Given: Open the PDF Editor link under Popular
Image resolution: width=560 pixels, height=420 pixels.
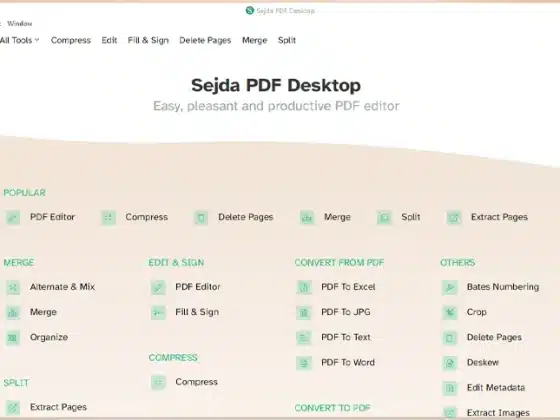Looking at the screenshot, I should pos(52,217).
